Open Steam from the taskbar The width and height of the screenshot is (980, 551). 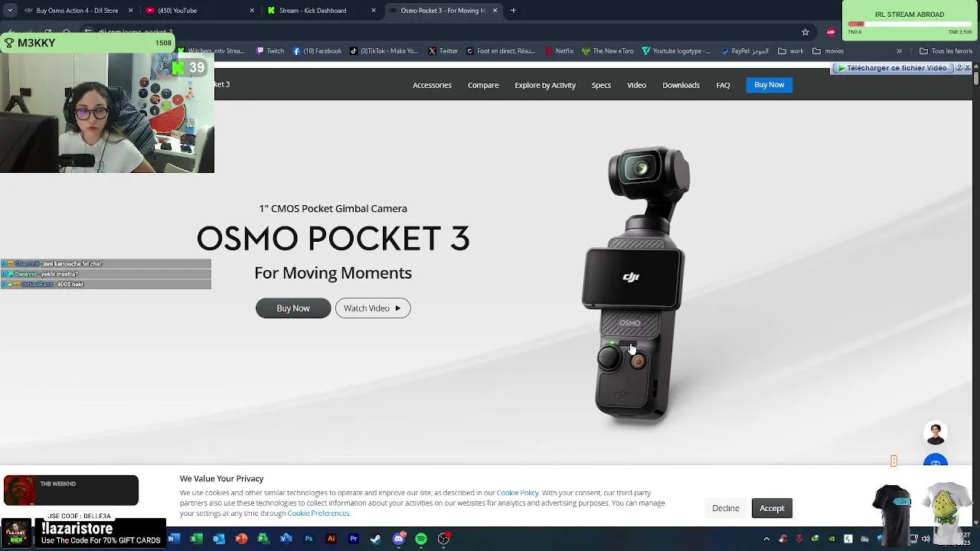coord(376,539)
